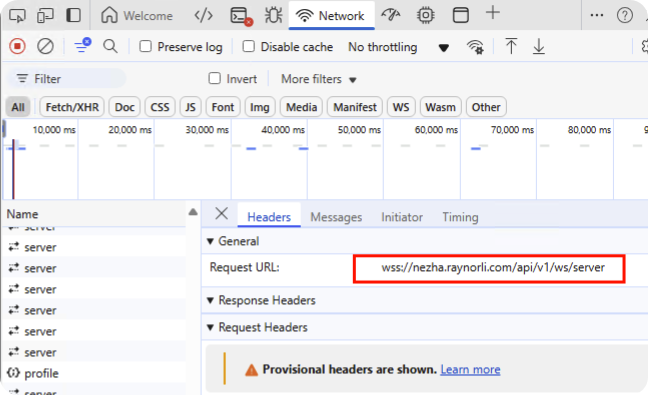Image resolution: width=648 pixels, height=395 pixels.
Task: Click the inspect element picker icon
Action: pyautogui.click(x=17, y=16)
